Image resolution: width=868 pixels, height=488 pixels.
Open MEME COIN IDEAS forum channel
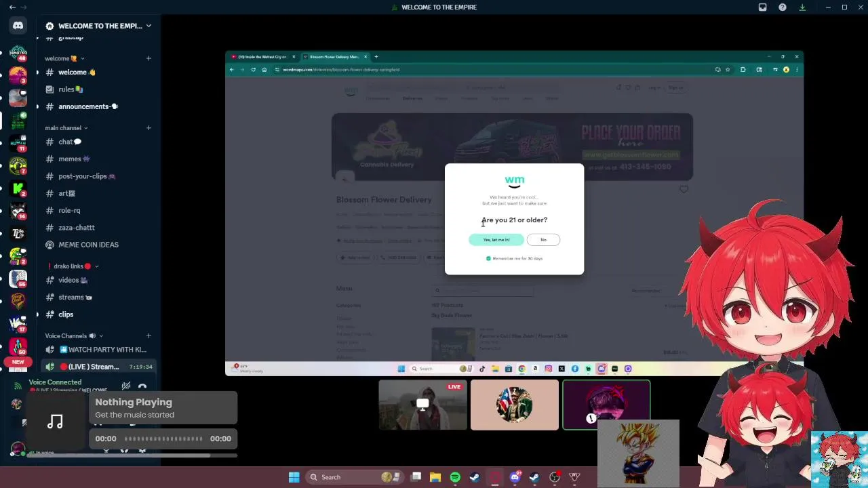[x=98, y=245]
